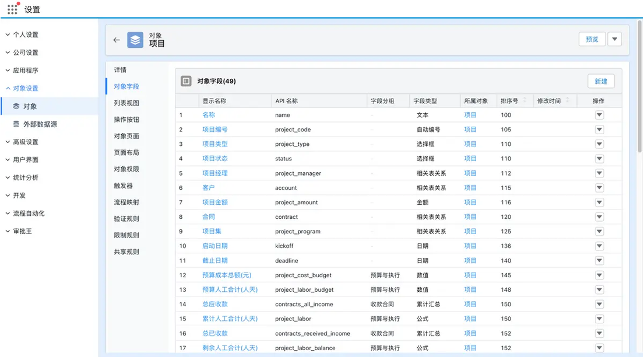Open 对象 in the left sidebar
The width and height of the screenshot is (644, 363).
pyautogui.click(x=30, y=106)
